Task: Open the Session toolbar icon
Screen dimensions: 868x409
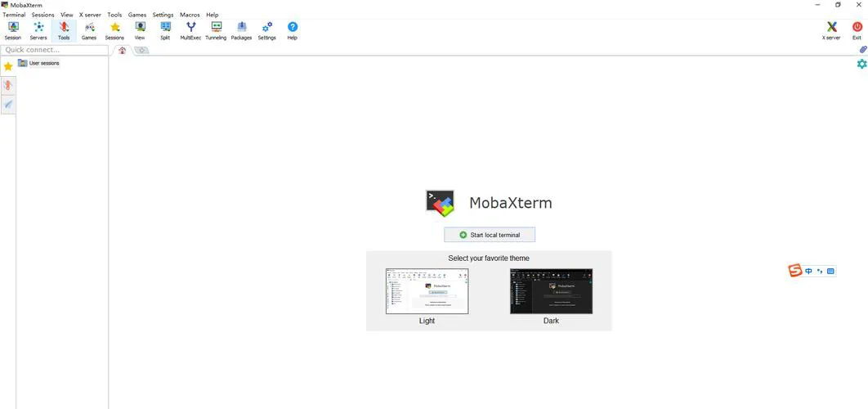Action: pos(13,30)
